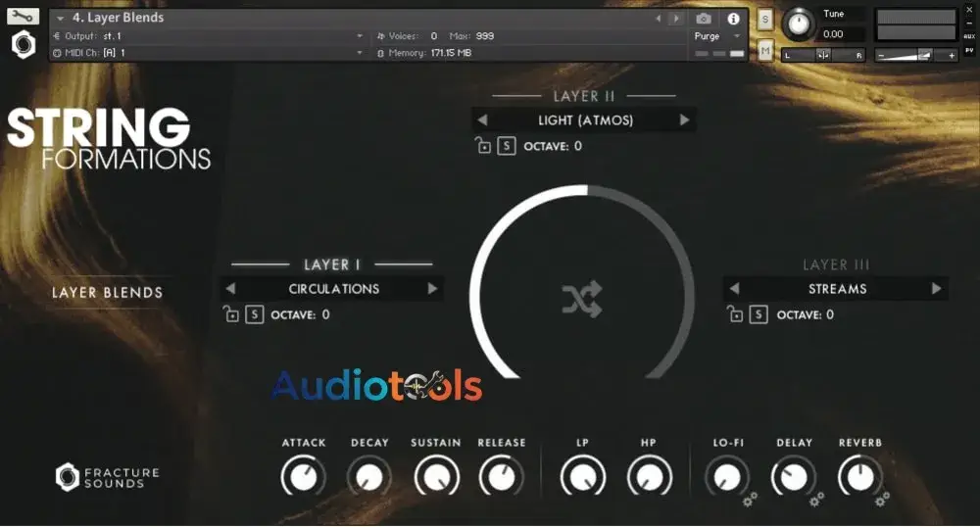Image resolution: width=980 pixels, height=527 pixels.
Task: Click the HP filter knob
Action: (649, 477)
